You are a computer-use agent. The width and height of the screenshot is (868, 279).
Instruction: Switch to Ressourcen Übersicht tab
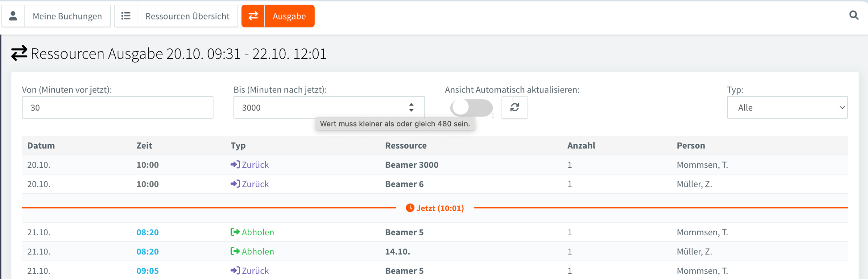coord(187,16)
